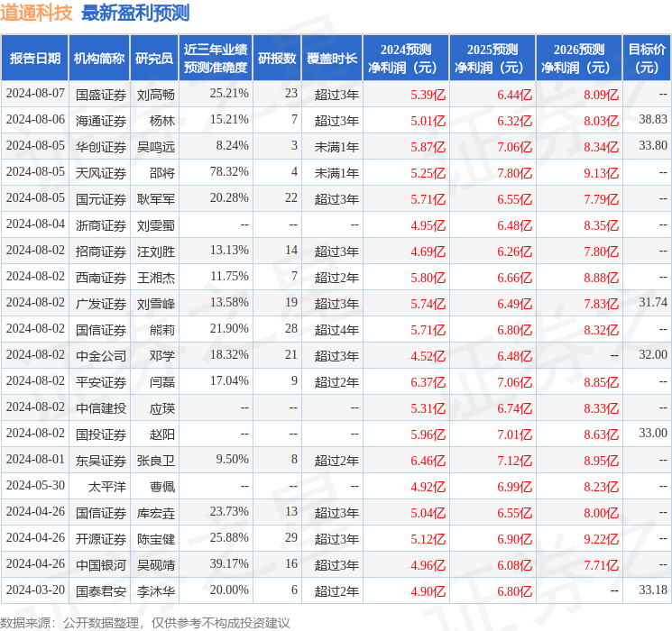Click the 2025预测净利润 header
This screenshot has width=672, height=631.
click(x=492, y=59)
